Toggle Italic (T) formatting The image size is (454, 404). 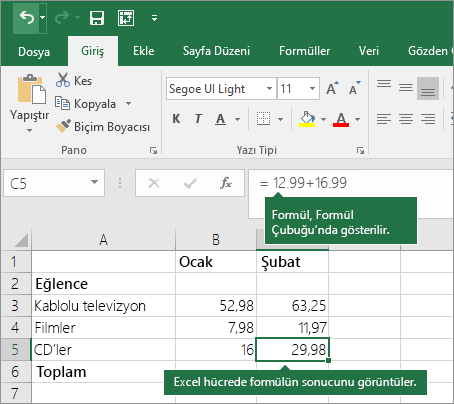coord(198,119)
